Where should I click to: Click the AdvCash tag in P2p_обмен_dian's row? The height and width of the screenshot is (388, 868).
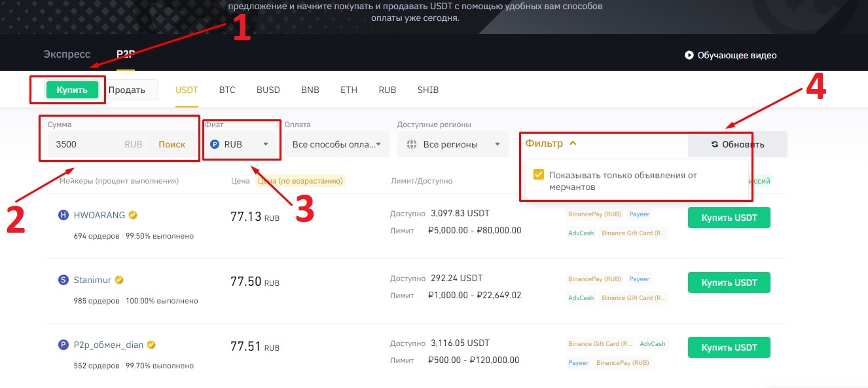653,344
